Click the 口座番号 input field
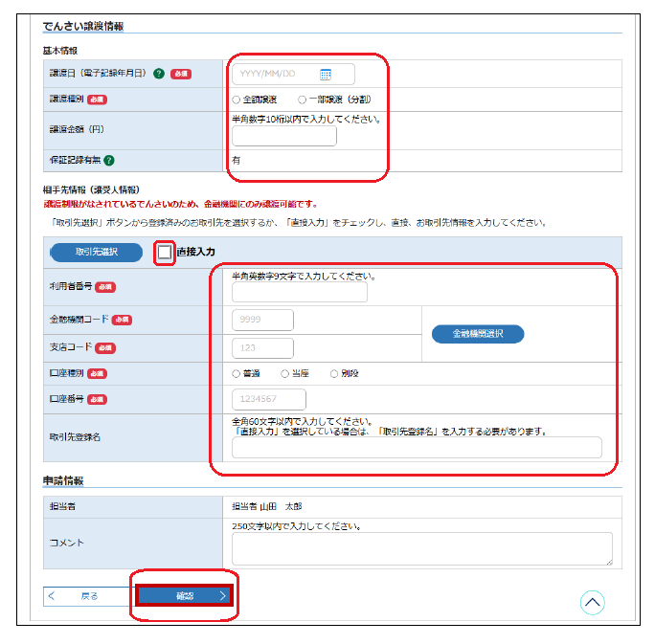The image size is (655, 644). (268, 399)
